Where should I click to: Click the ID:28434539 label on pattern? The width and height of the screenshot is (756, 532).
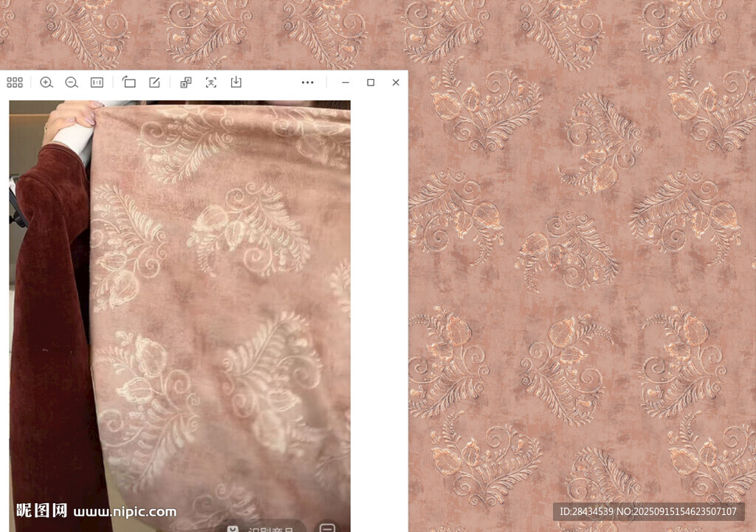pos(648,512)
